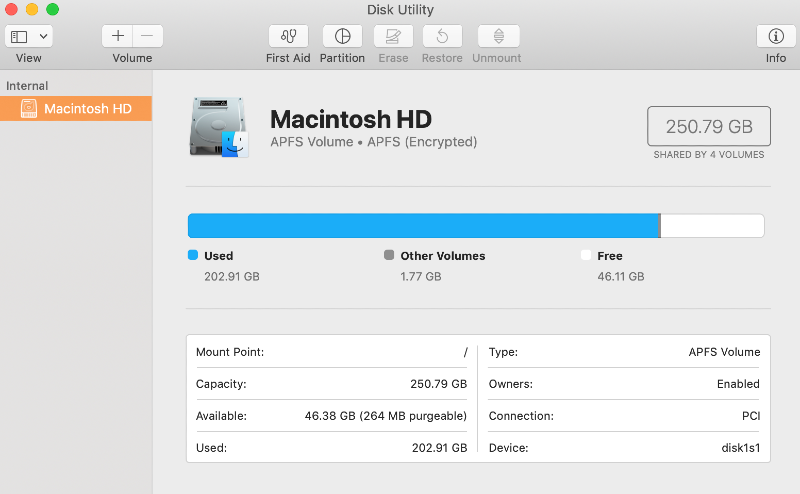Click the Device disk1s1 value
Image resolution: width=800 pixels, height=494 pixels.
pos(741,448)
